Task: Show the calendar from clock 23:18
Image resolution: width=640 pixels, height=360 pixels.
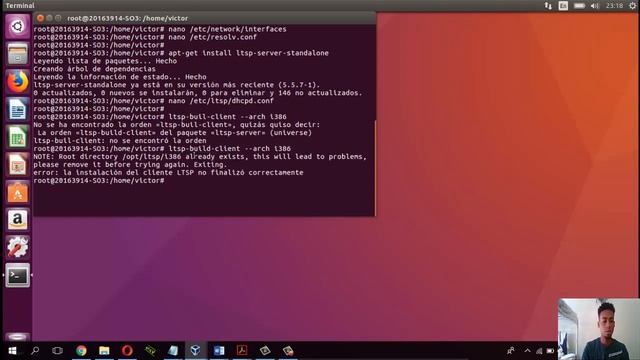Action: click(614, 6)
